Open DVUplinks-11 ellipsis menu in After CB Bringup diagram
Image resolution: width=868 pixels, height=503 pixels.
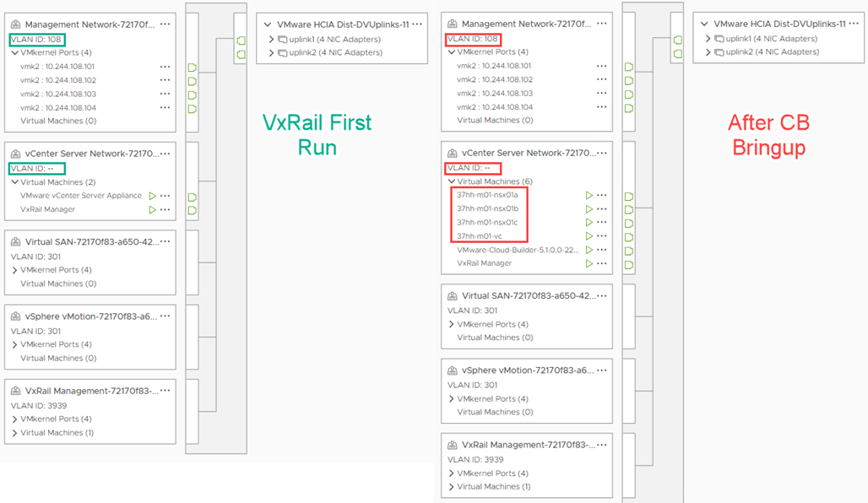coord(854,24)
